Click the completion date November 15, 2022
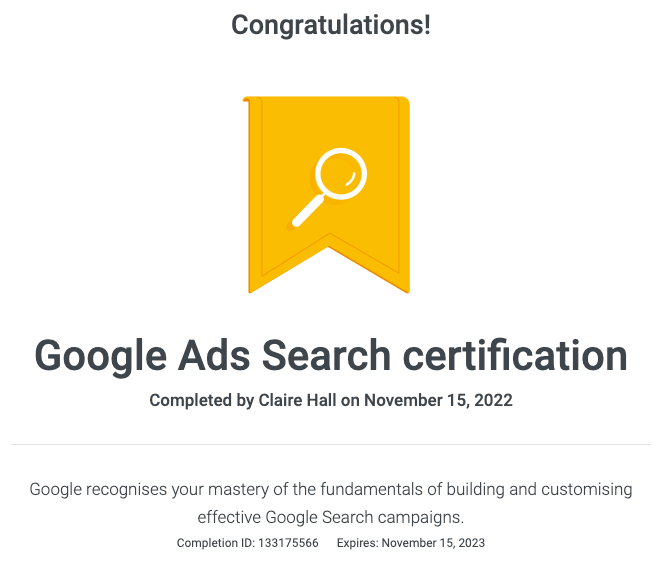Viewport: 663px width, 561px height. click(438, 400)
